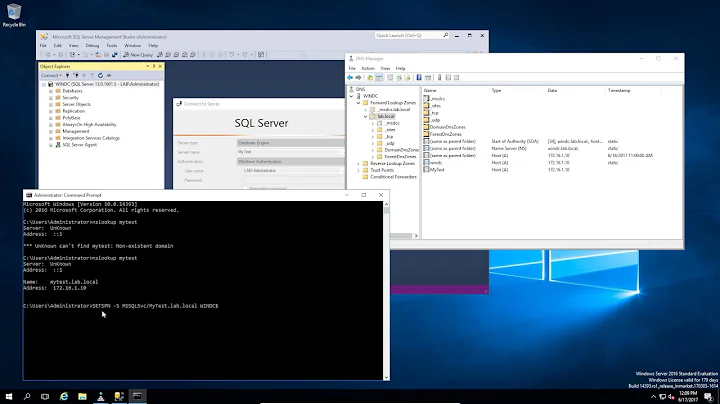
Task: Click the Forward arrow in DNS Manager toolbar
Action: pyautogui.click(x=359, y=78)
